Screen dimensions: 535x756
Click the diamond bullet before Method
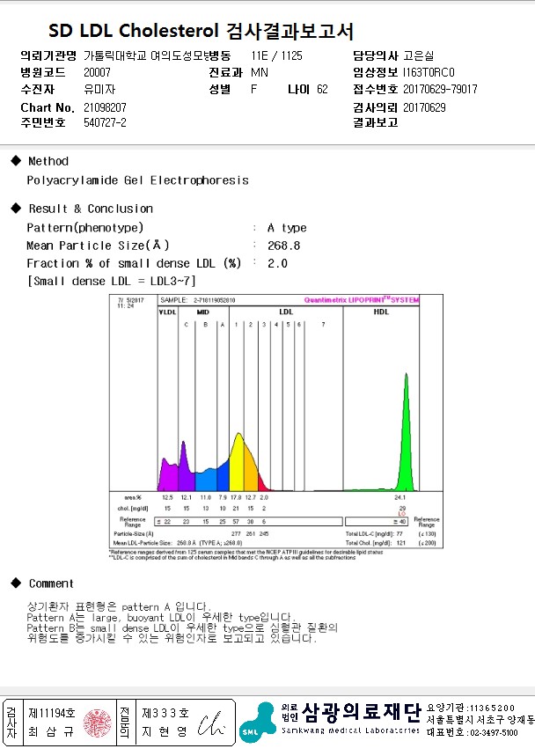click(x=16, y=160)
